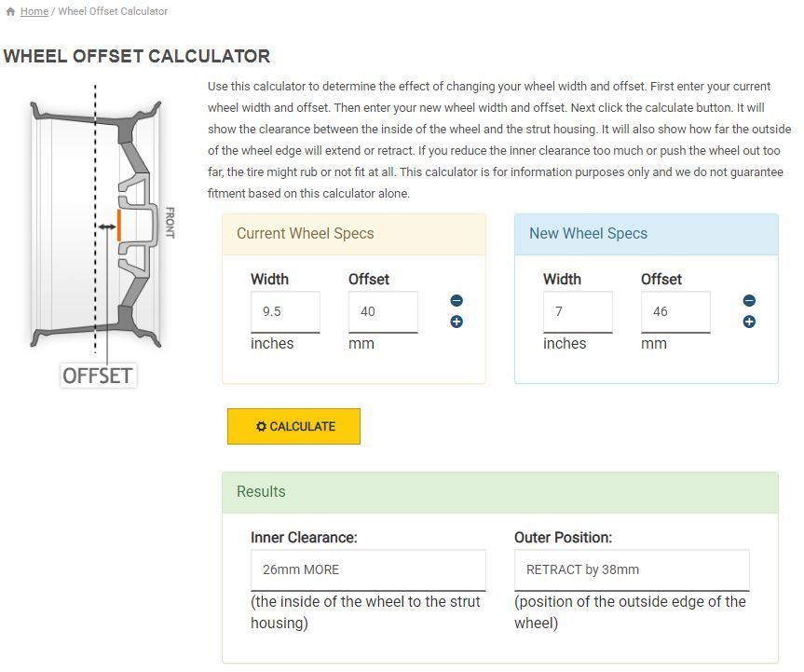Click the New Wheel Specs panel header
The image size is (804, 672).
pyautogui.click(x=646, y=234)
